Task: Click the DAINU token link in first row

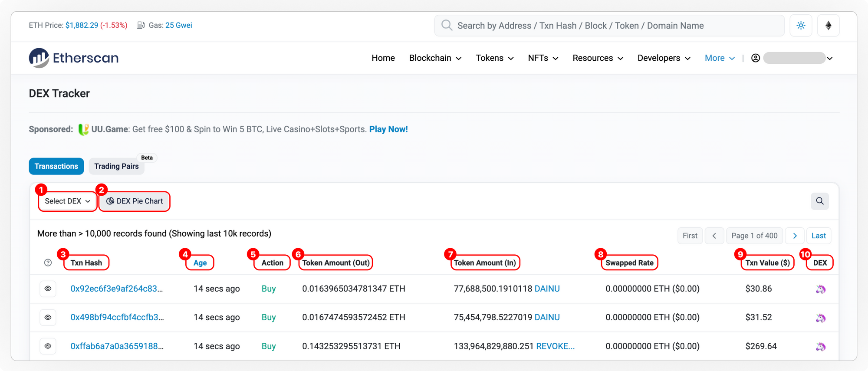Action: [547, 289]
